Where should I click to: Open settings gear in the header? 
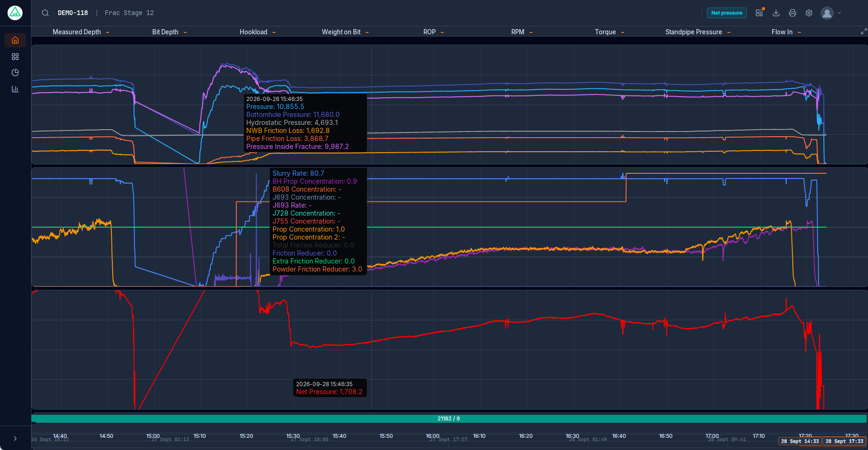(x=809, y=13)
